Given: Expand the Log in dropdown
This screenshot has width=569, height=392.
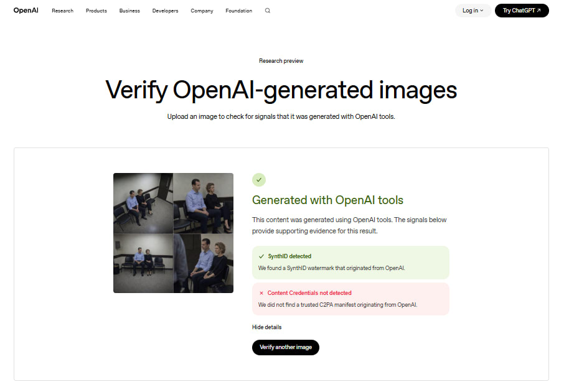Looking at the screenshot, I should click(473, 11).
